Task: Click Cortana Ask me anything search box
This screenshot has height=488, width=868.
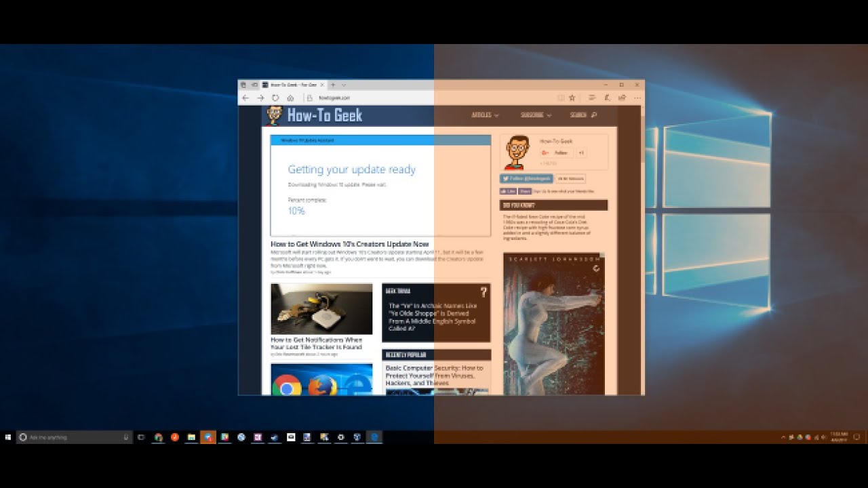Action: [x=73, y=437]
